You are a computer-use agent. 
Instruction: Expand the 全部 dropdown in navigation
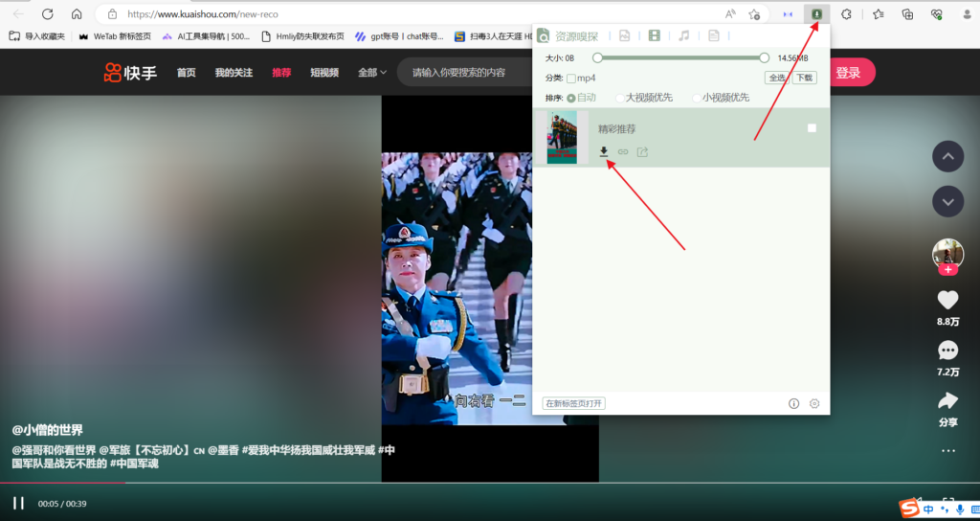(x=372, y=73)
